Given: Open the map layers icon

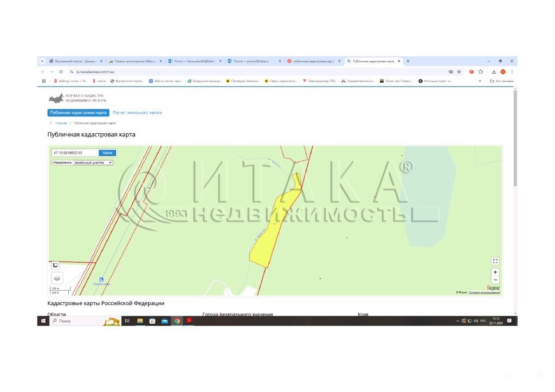Looking at the screenshot, I should [x=57, y=278].
